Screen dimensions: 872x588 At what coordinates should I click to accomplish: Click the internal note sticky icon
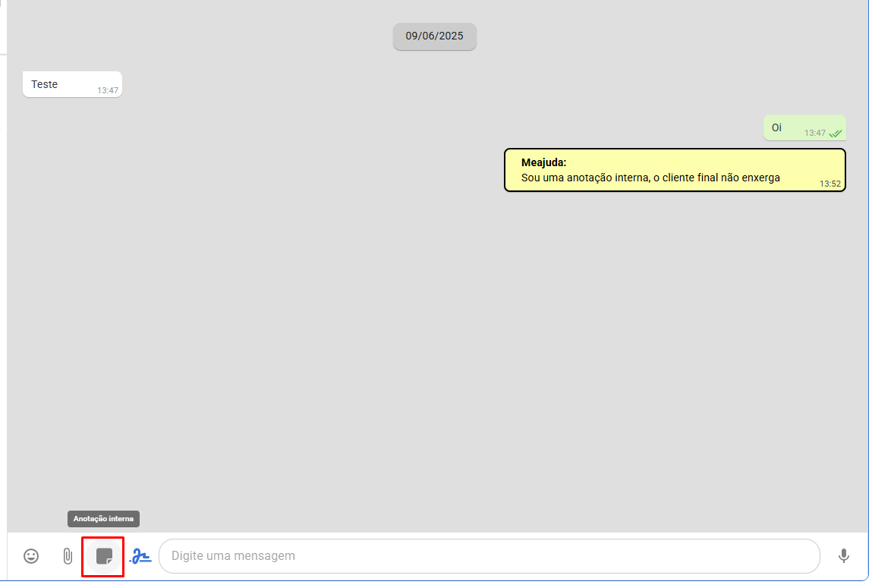tap(104, 556)
